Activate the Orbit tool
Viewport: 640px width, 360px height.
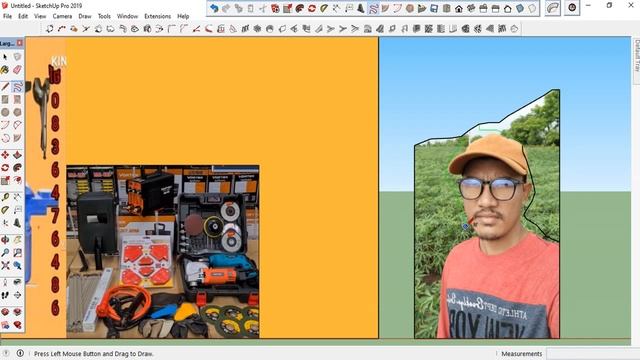5,240
